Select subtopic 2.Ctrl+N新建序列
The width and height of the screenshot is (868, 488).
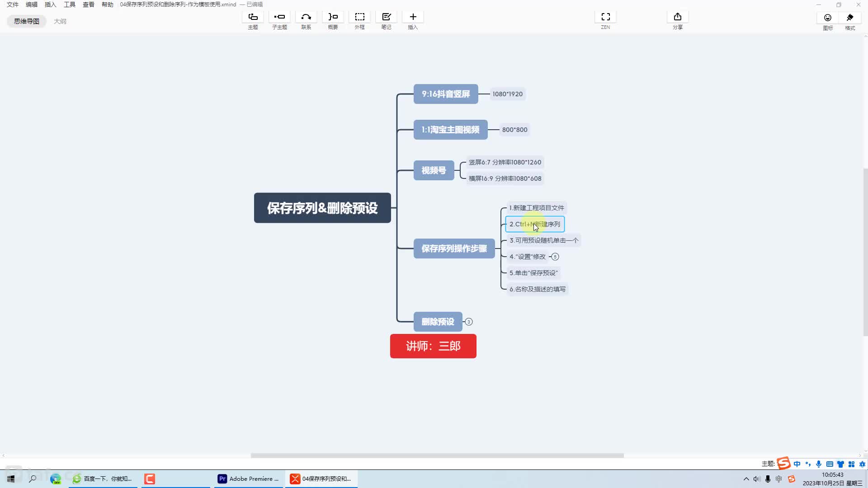535,224
